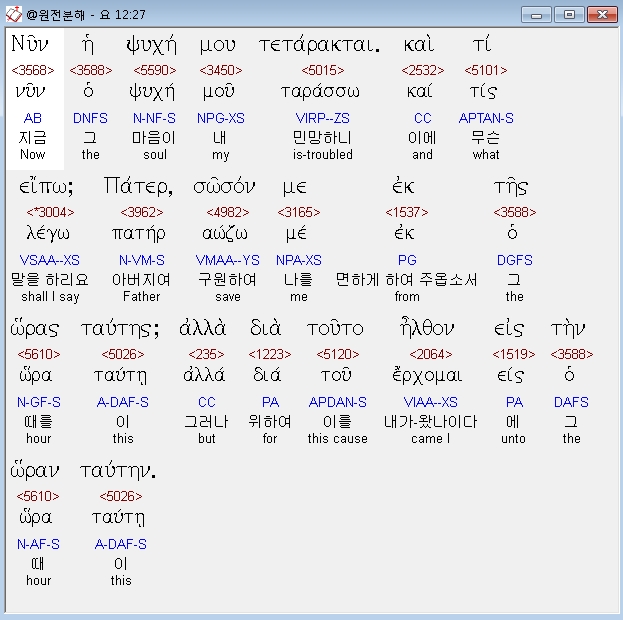The image size is (623, 620).
Task: Click the English gloss Father
Action: 141,296
